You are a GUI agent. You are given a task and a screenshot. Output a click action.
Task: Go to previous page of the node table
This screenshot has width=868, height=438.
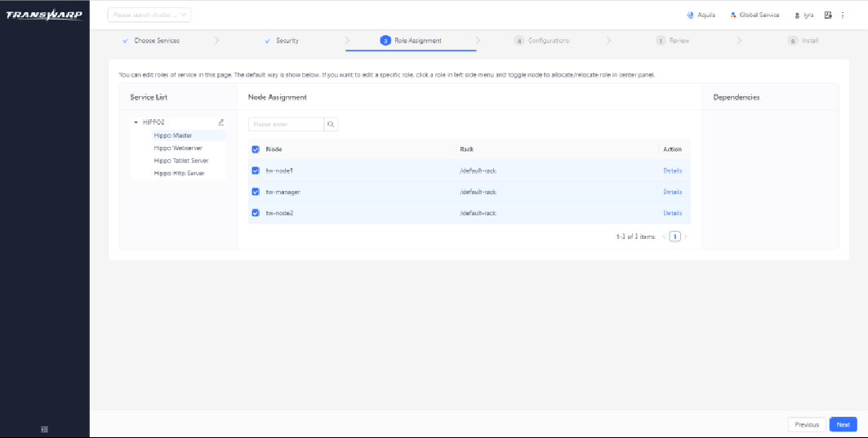pyautogui.click(x=665, y=237)
